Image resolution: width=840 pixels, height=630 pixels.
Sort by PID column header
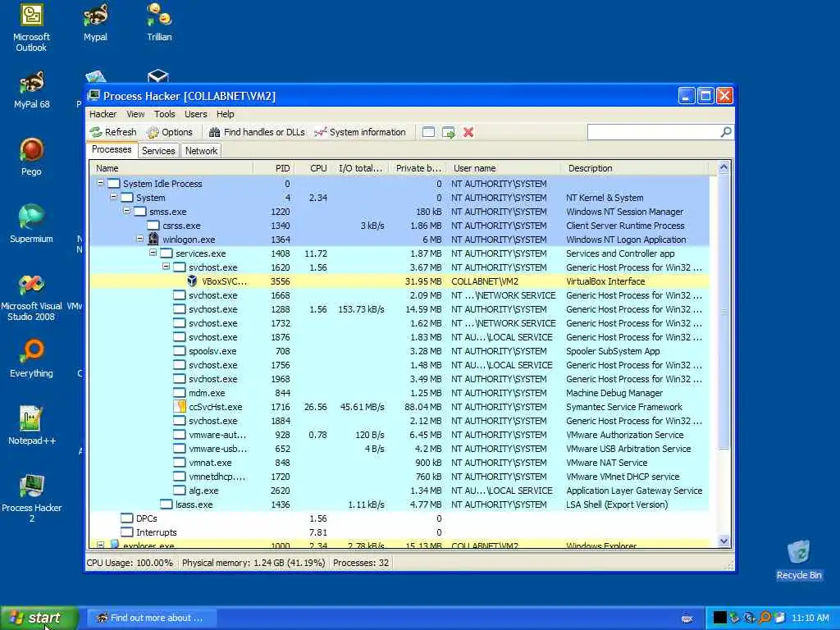click(274, 168)
